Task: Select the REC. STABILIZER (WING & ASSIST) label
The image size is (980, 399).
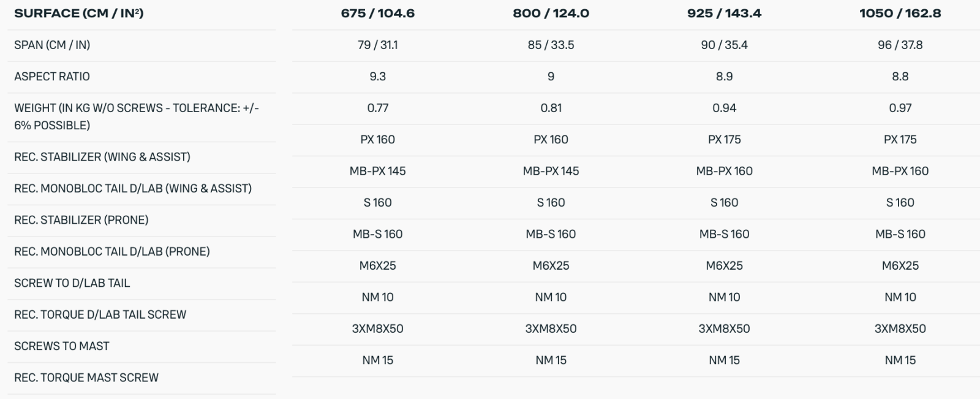Action: pos(102,157)
